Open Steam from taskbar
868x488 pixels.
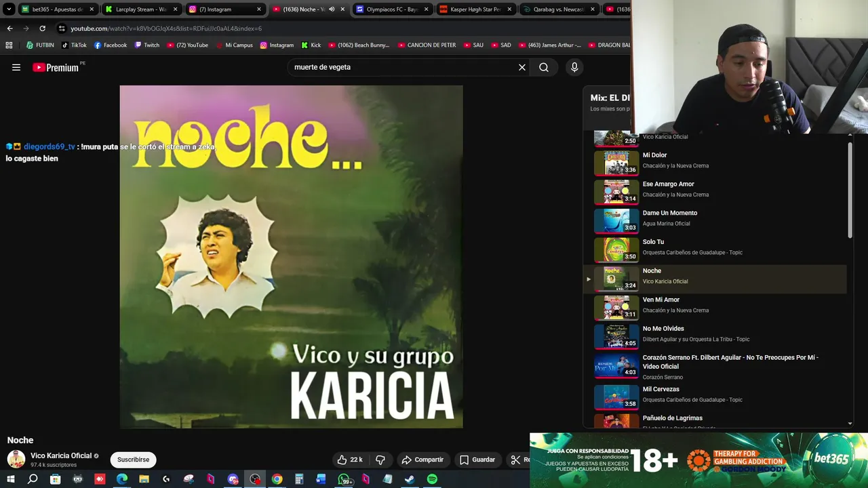(x=410, y=479)
